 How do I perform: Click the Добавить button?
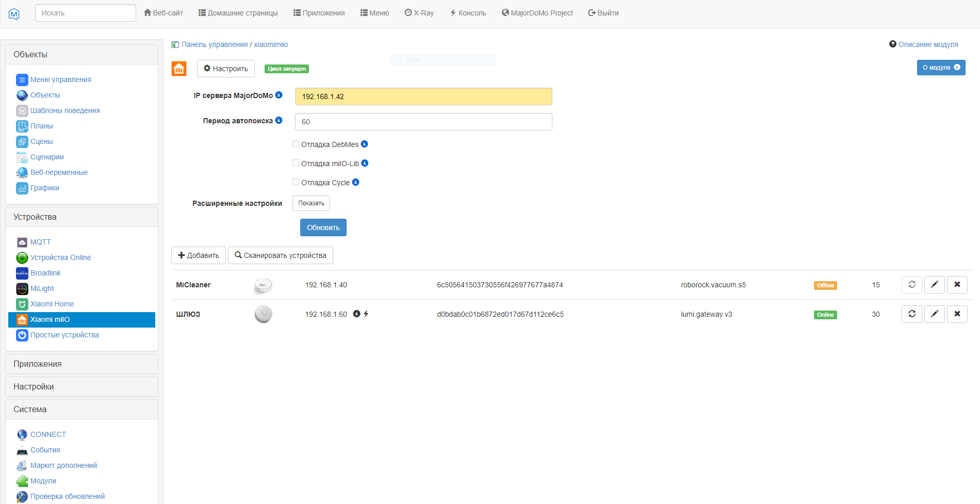point(199,255)
